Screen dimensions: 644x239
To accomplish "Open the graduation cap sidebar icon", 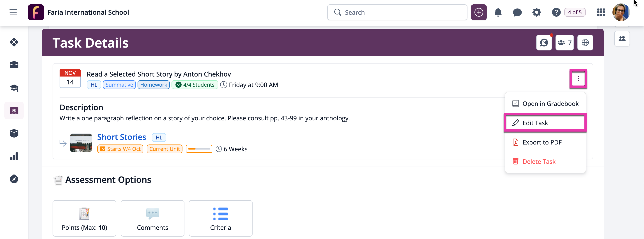I will 14,88.
